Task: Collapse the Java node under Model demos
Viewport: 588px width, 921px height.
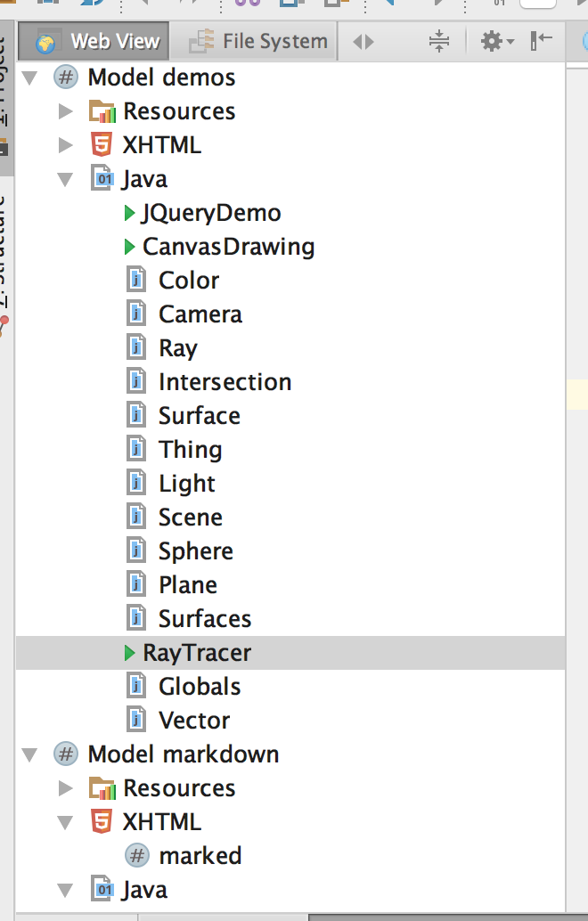Action: tap(65, 179)
